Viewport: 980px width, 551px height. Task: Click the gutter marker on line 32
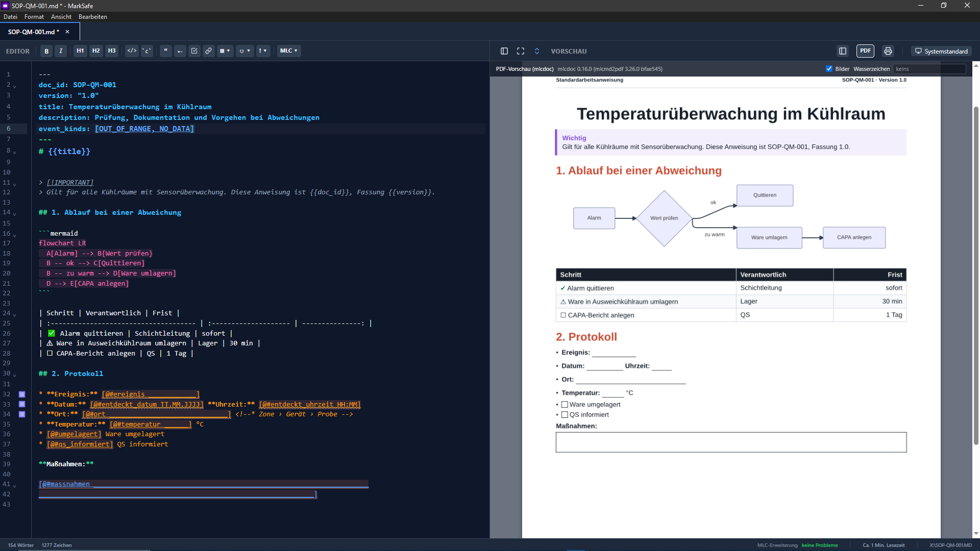22,394
